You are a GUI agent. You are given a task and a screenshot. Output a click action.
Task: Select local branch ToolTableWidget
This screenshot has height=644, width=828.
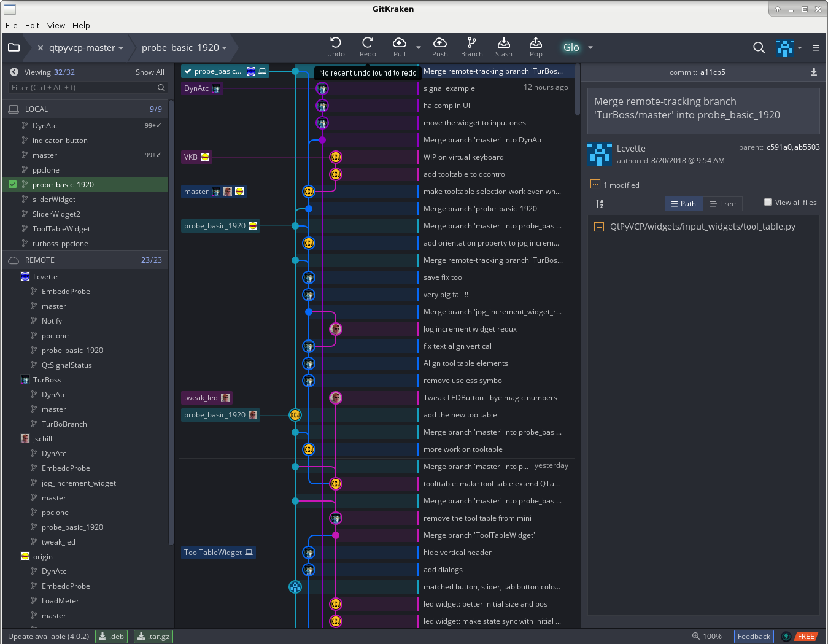point(61,229)
